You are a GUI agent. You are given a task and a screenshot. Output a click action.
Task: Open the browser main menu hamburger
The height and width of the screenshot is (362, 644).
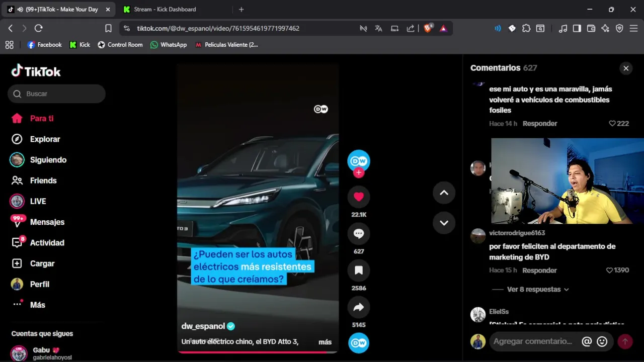634,29
